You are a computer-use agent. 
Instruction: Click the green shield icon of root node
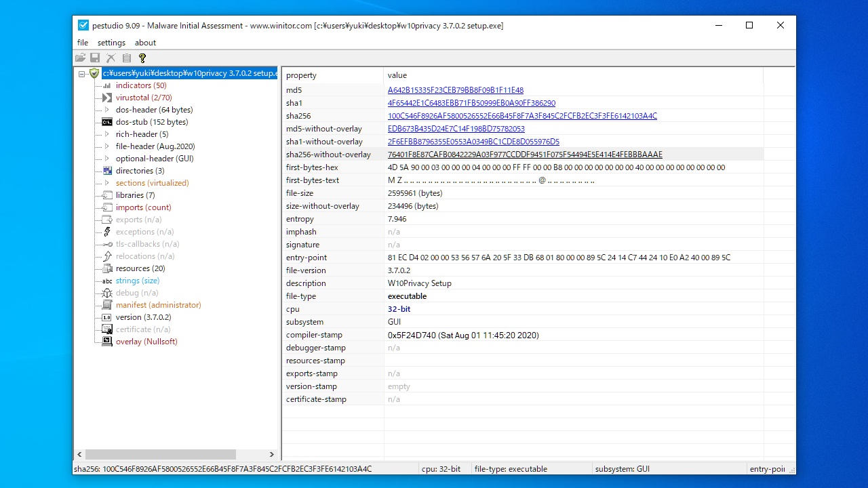tap(94, 73)
